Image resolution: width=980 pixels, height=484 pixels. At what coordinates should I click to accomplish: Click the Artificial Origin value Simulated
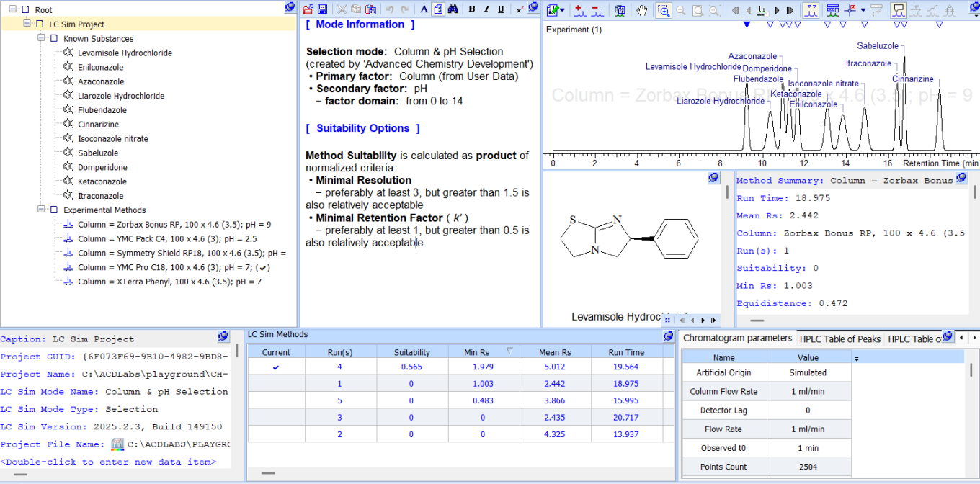808,372
